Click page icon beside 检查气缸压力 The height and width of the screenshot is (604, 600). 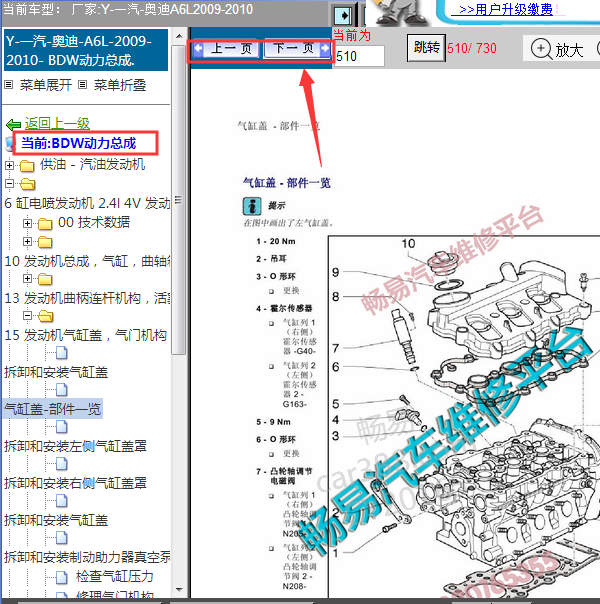pos(62,577)
